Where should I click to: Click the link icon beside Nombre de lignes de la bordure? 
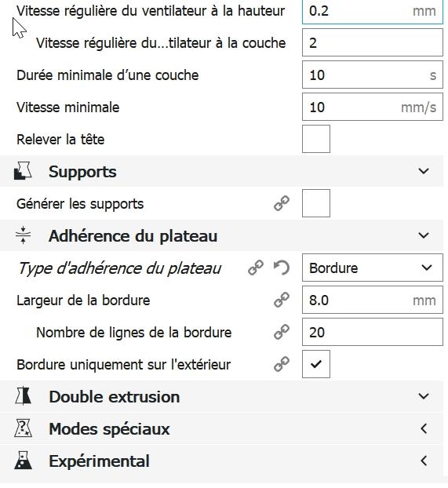coord(282,332)
